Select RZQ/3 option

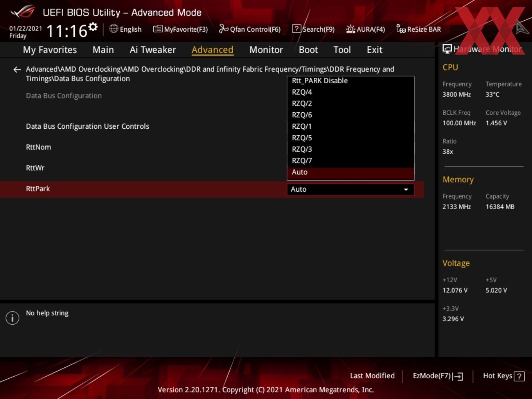pos(350,149)
